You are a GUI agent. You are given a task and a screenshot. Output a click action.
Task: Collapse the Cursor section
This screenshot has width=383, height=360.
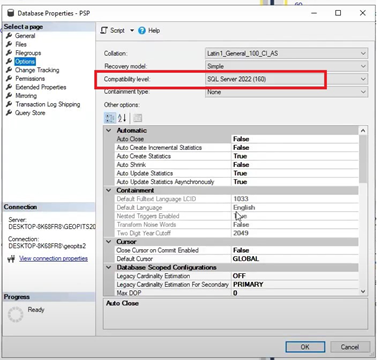(109, 241)
